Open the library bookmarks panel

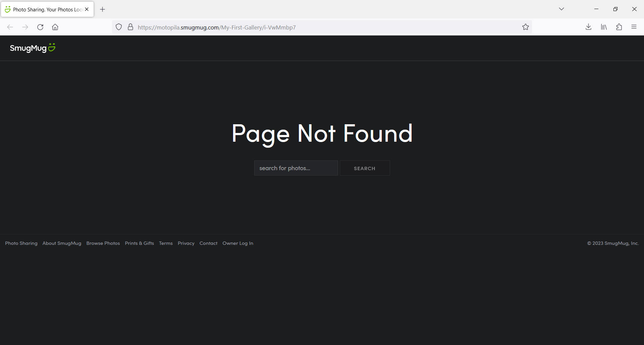604,27
